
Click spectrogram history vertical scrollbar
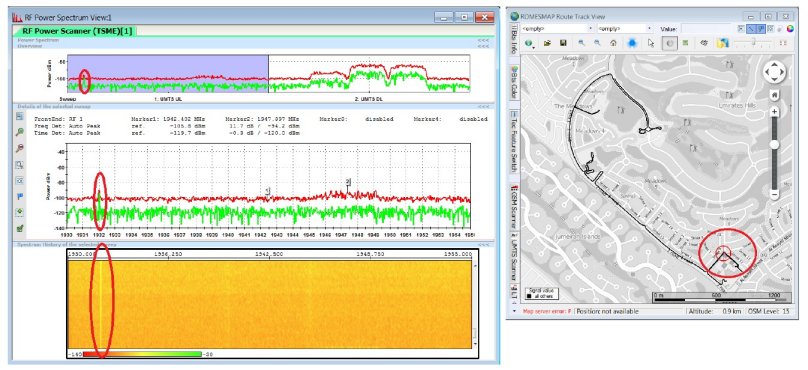pyautogui.click(x=475, y=305)
